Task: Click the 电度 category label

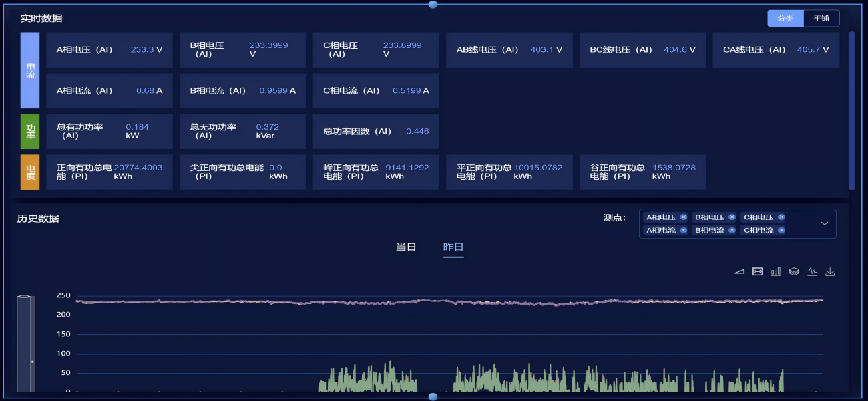Action: pos(30,172)
